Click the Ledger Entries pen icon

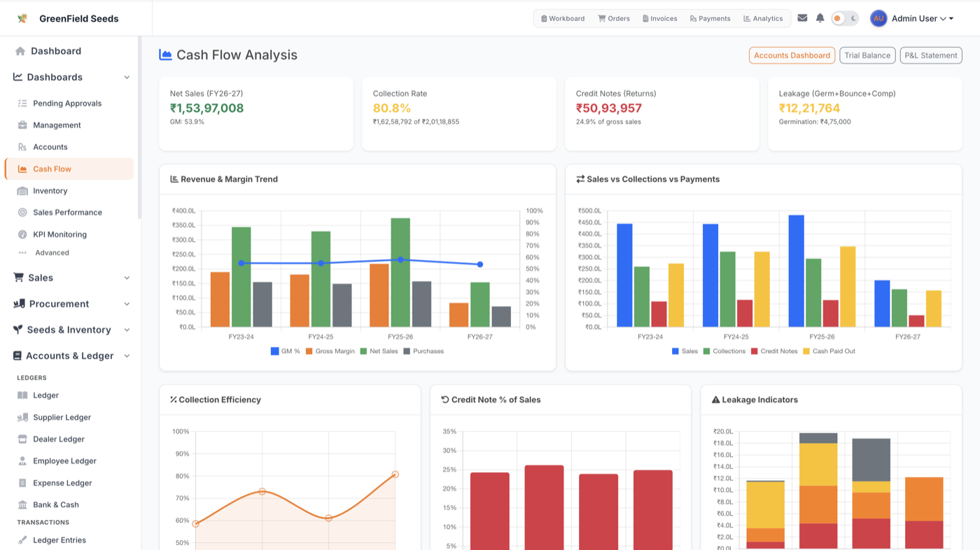(22, 540)
